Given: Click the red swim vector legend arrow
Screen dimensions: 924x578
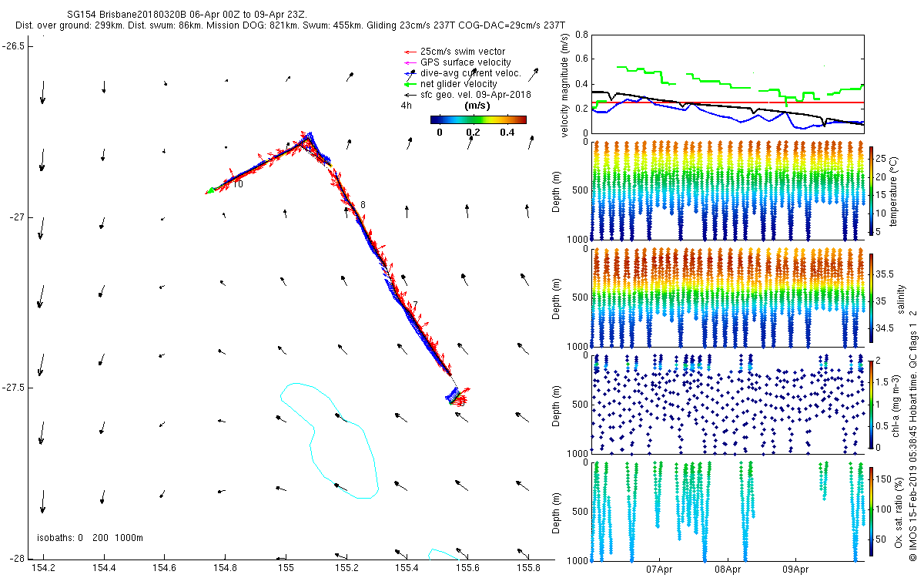Looking at the screenshot, I should click(x=407, y=52).
